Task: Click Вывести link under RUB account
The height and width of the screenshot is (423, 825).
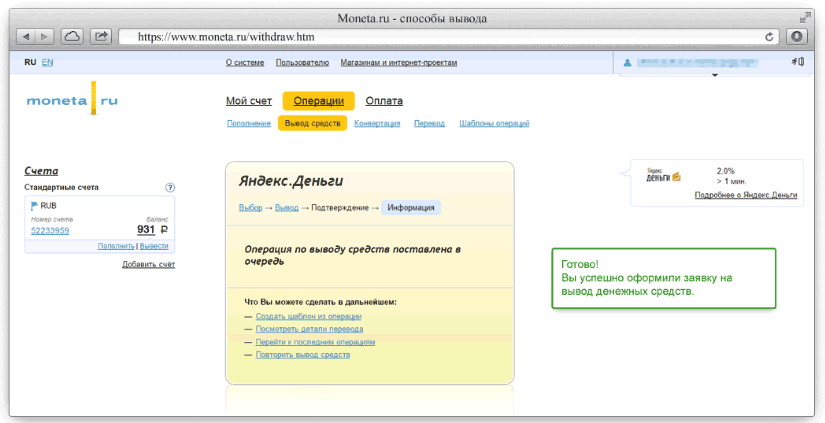Action: (154, 246)
